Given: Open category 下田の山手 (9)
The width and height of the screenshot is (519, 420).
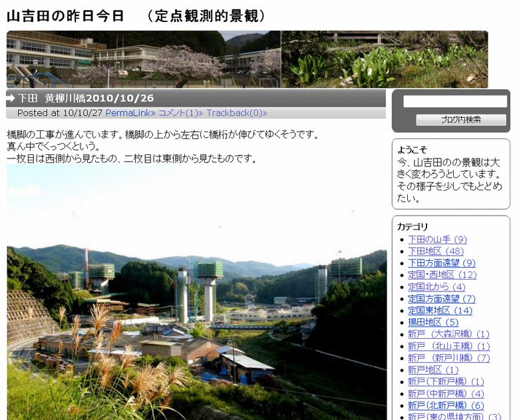Looking at the screenshot, I should (x=437, y=240).
